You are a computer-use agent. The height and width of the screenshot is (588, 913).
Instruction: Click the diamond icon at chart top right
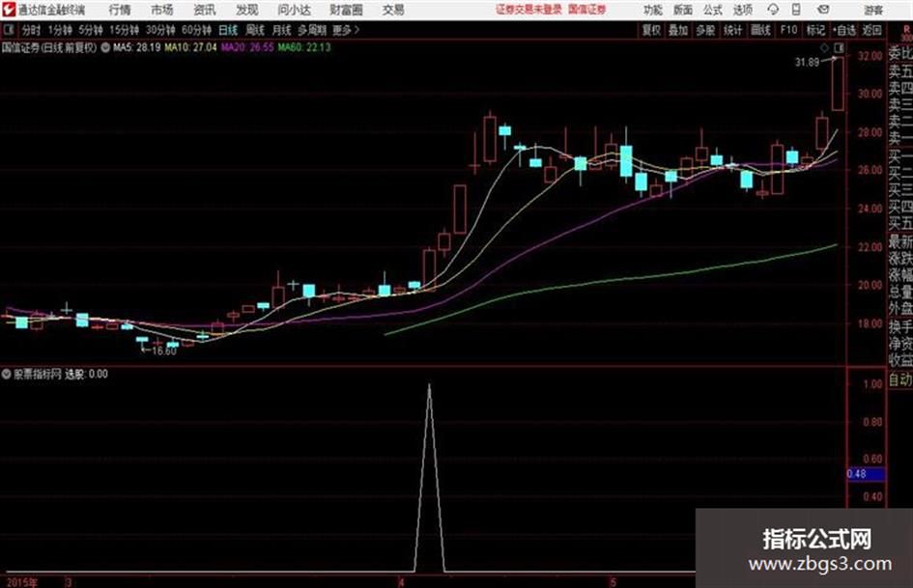pos(825,47)
